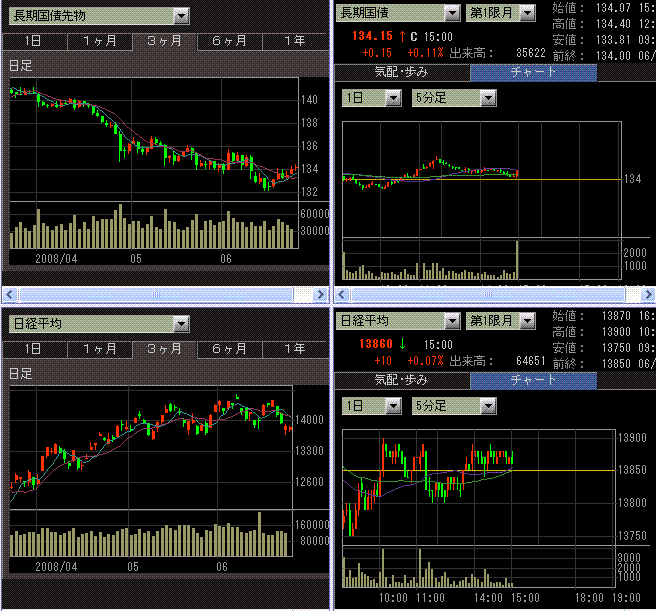Click the +0.11% change figure
The height and width of the screenshot is (611, 656).
[425, 53]
